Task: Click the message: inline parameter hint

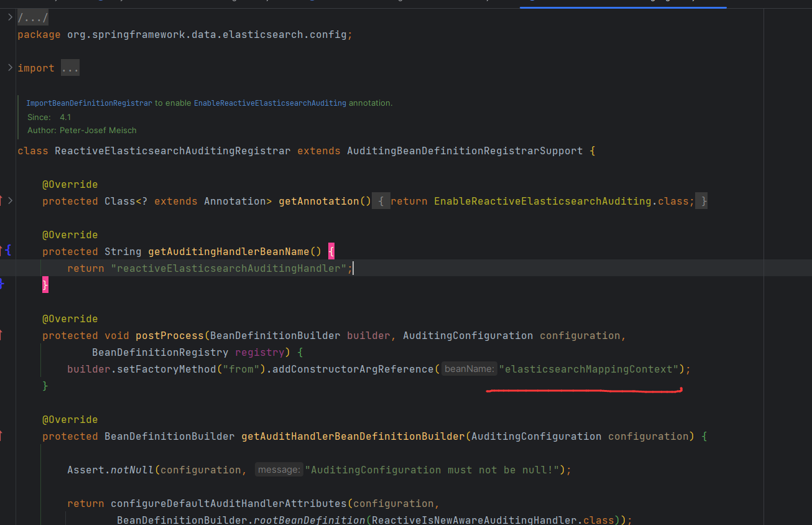Action: [x=279, y=470]
